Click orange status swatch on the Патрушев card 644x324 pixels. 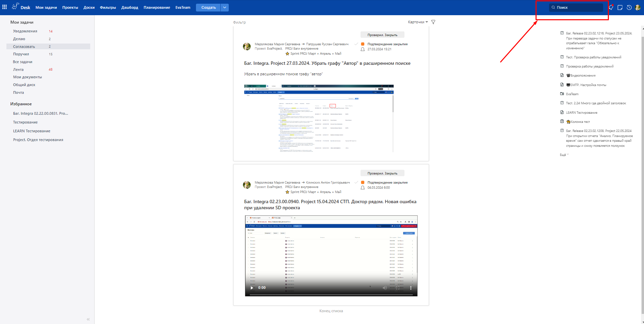point(363,44)
